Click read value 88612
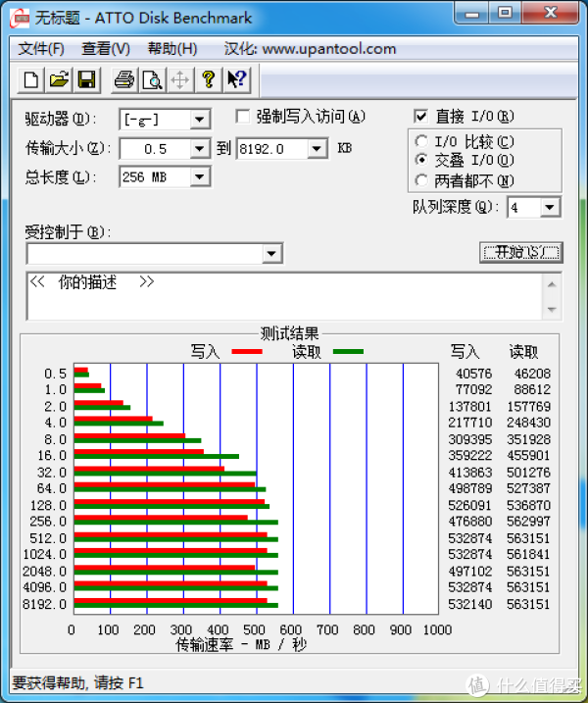The height and width of the screenshot is (703, 588). (532, 389)
